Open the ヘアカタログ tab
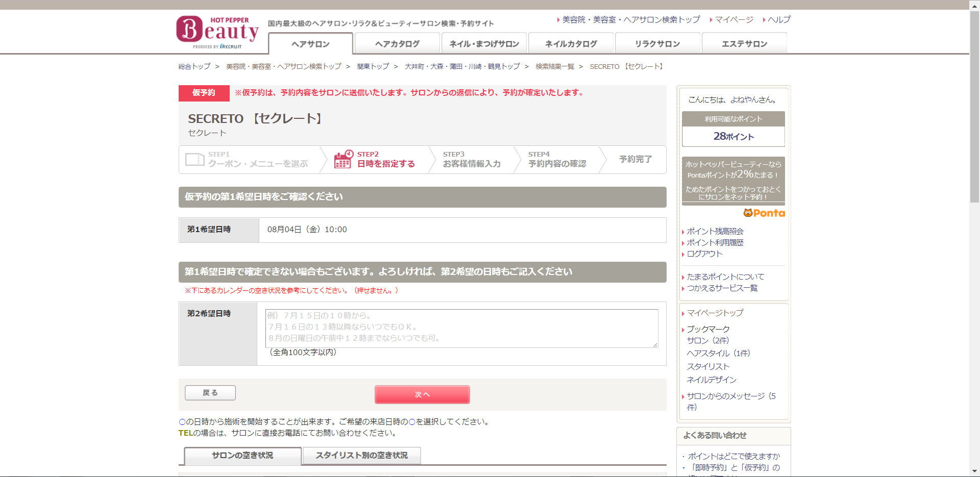The width and height of the screenshot is (980, 477). tap(397, 44)
